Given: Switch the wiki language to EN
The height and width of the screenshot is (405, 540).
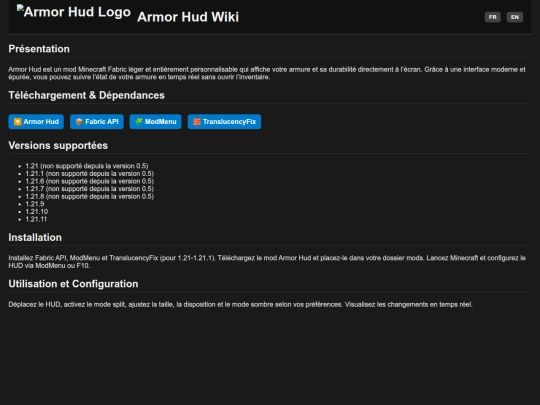Looking at the screenshot, I should tap(515, 17).
